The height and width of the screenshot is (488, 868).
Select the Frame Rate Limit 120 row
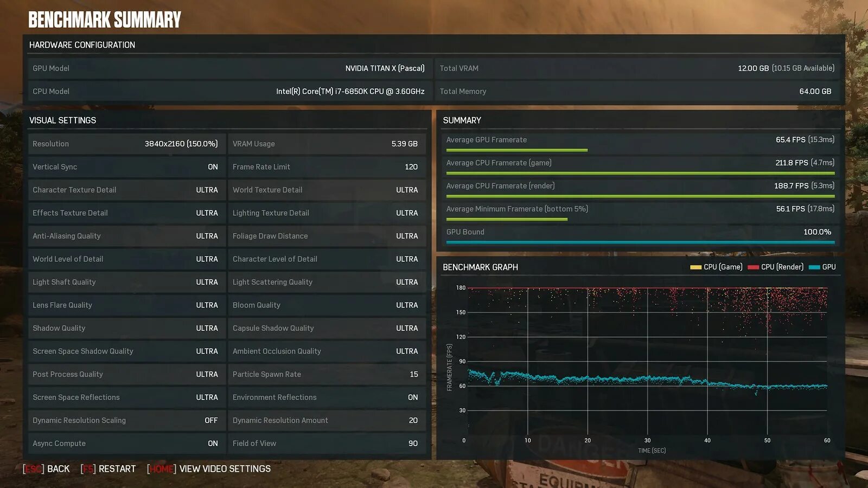(327, 167)
